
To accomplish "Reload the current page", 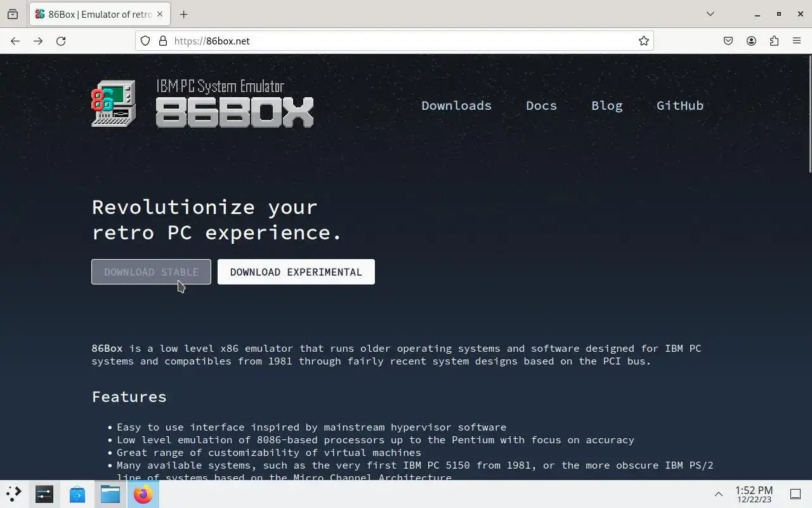I will pos(61,41).
